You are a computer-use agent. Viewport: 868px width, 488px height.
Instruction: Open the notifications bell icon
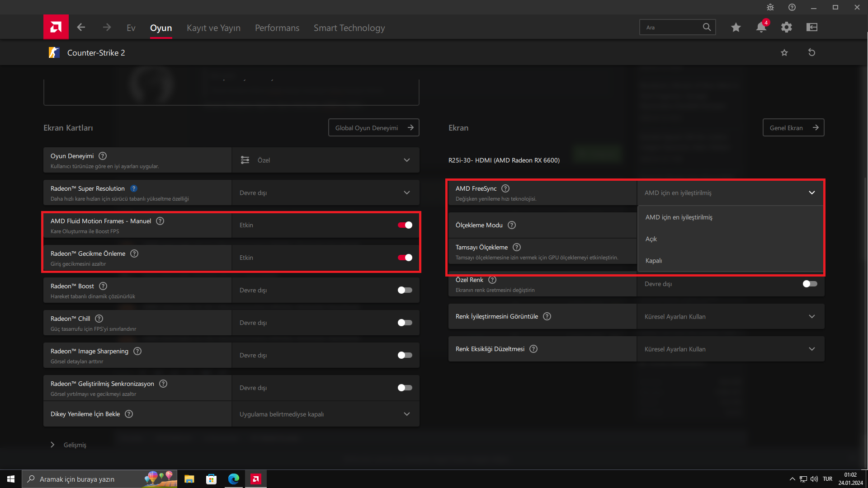[761, 28]
